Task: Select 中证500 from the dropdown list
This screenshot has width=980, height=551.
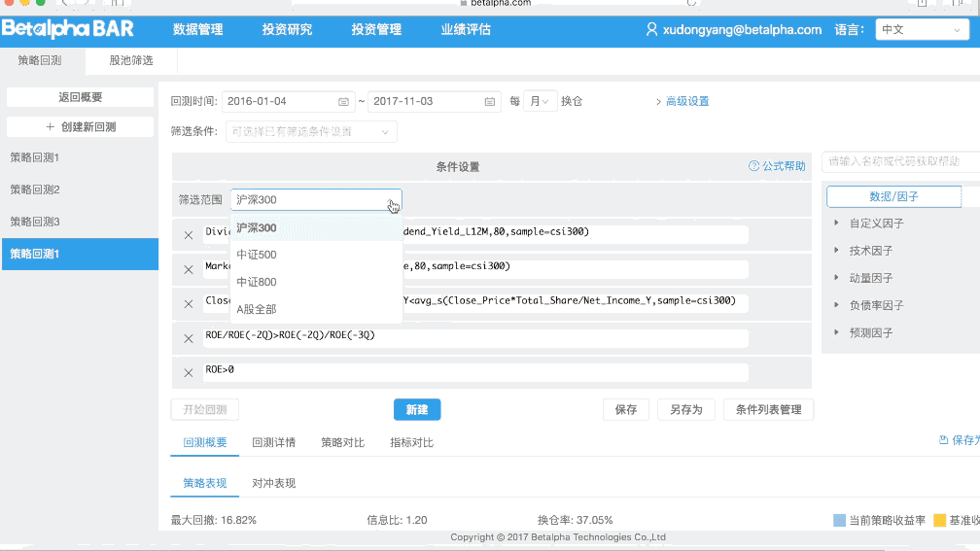Action: (316, 255)
